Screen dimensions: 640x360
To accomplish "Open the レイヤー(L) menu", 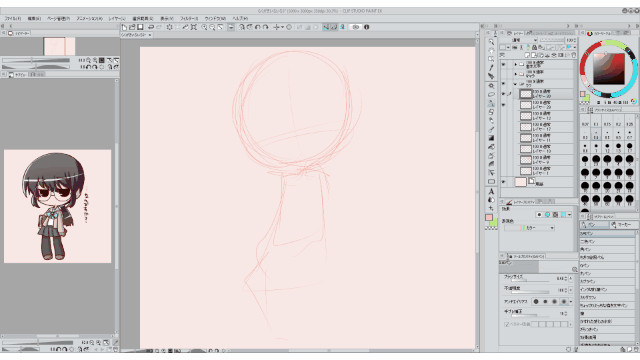I will click(117, 18).
